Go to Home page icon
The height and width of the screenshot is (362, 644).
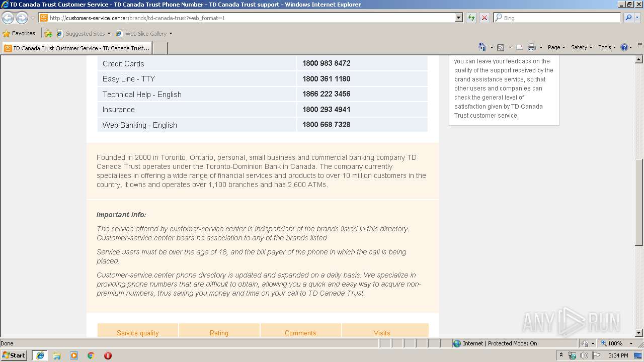482,47
